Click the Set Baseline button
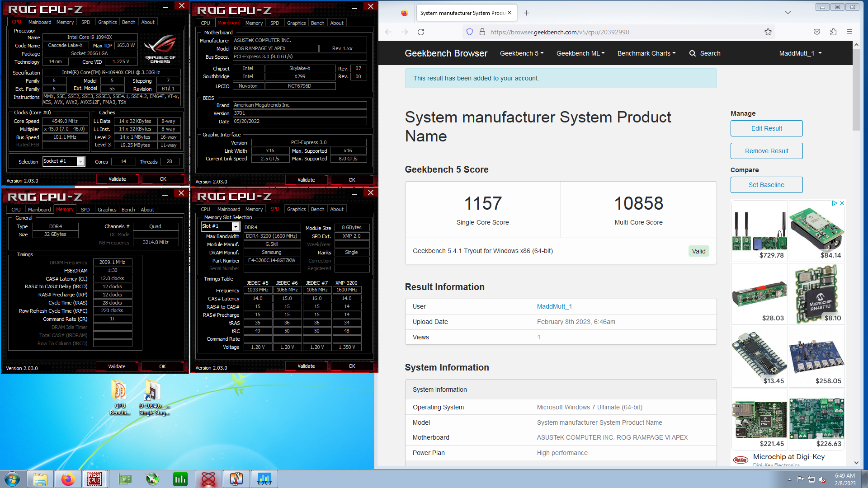Screen dimensions: 868x488 [x=766, y=185]
